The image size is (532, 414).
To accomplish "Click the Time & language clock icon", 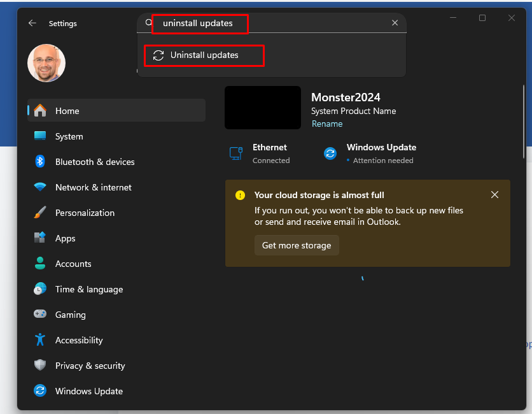I will (x=40, y=289).
